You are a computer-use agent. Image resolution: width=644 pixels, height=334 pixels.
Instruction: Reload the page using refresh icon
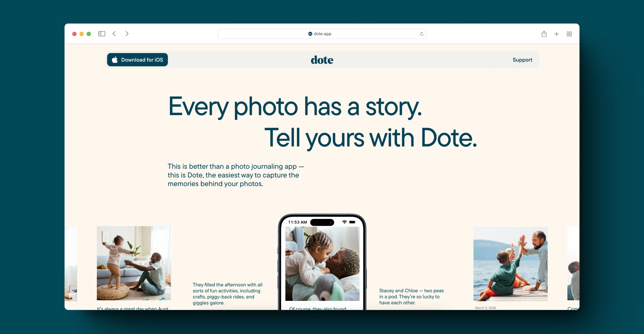click(x=421, y=34)
